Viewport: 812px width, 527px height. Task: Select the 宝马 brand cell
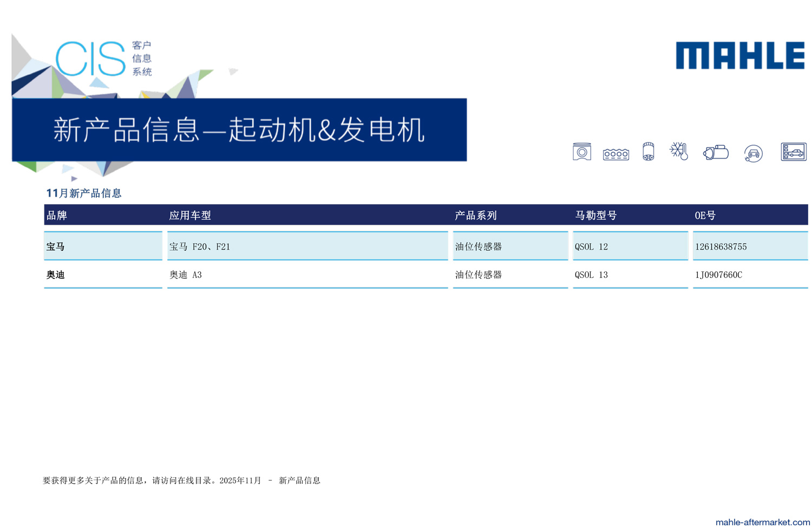[x=56, y=247]
